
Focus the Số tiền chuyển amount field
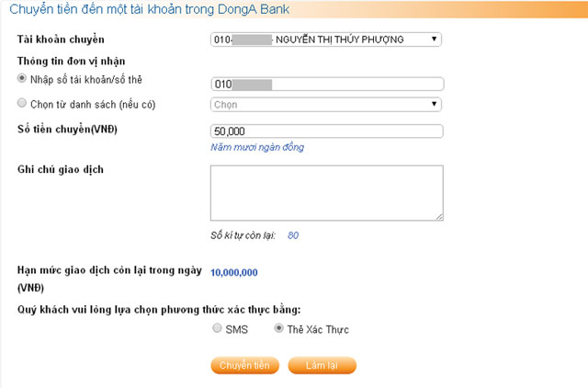(327, 131)
